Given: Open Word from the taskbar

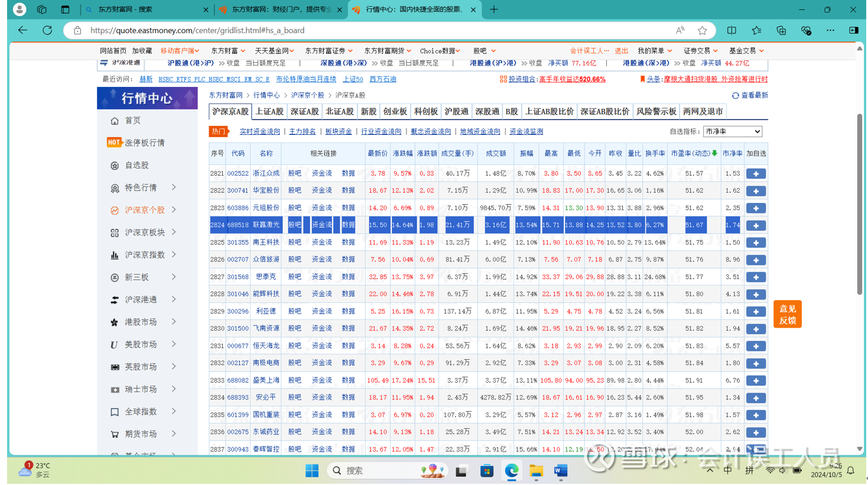Looking at the screenshot, I should pos(561,471).
